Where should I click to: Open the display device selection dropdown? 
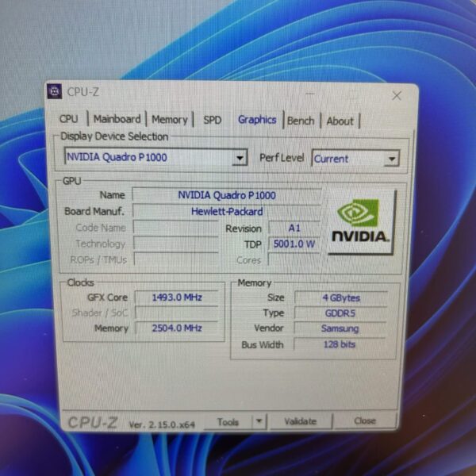(x=156, y=157)
